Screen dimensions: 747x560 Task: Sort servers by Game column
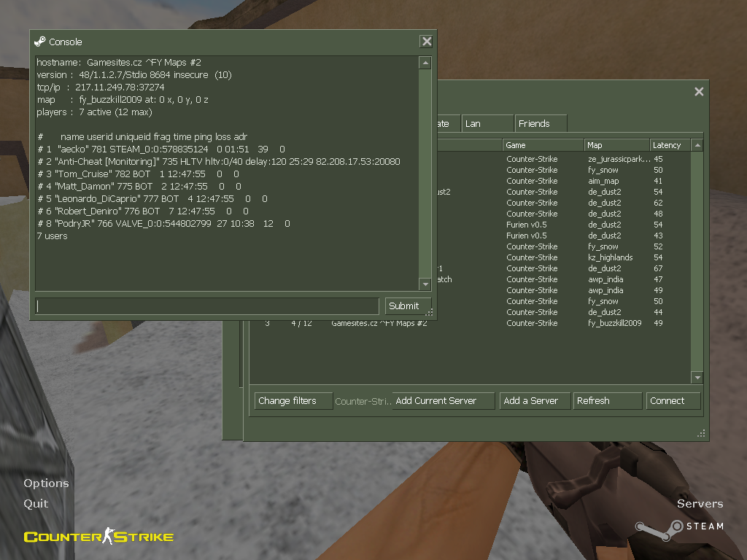pyautogui.click(x=543, y=145)
